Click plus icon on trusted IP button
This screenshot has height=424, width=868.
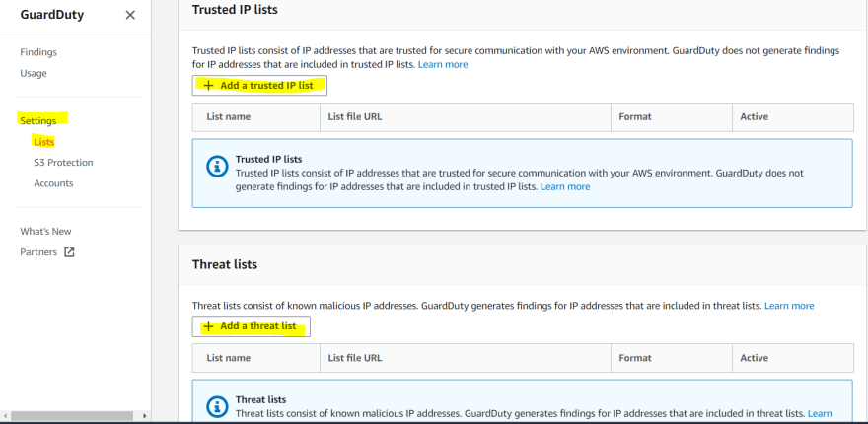point(209,86)
